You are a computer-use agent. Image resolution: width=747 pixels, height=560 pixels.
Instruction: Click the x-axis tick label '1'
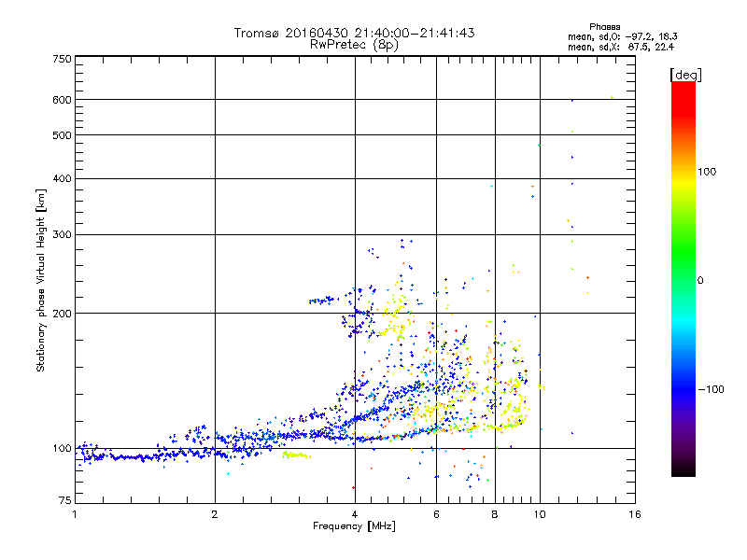pos(75,514)
